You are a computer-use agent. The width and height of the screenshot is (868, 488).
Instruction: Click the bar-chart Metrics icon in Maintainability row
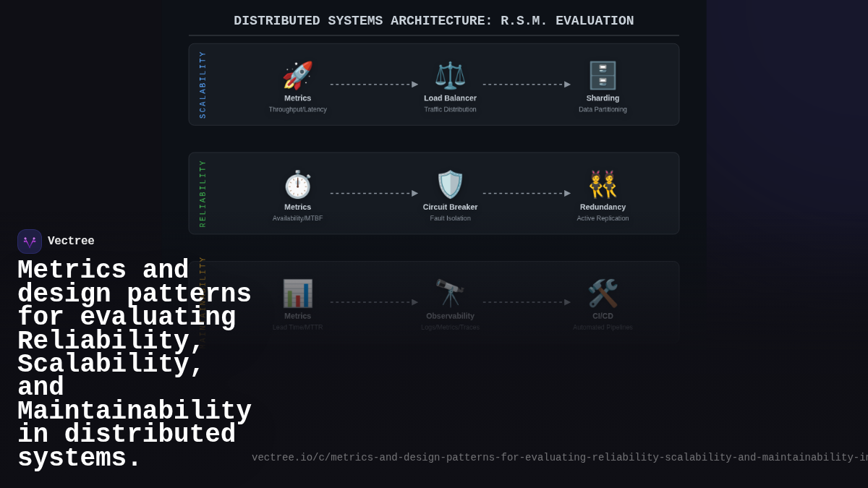(297, 293)
